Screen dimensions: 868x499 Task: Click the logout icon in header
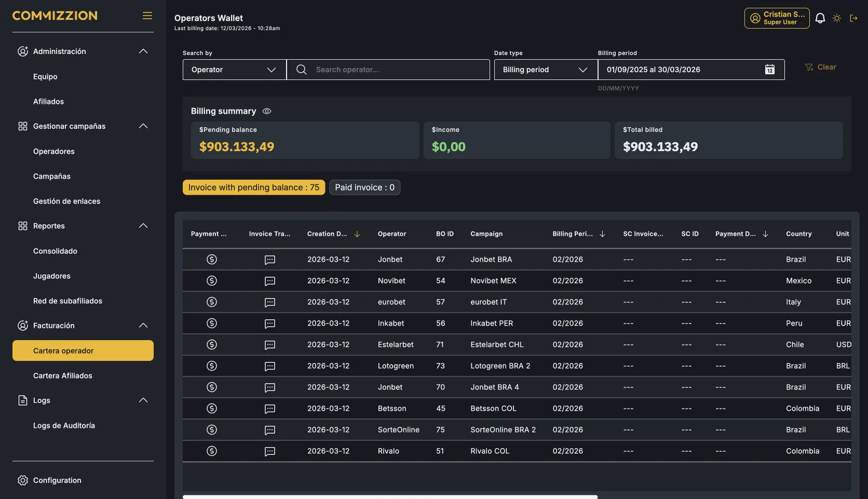[853, 18]
